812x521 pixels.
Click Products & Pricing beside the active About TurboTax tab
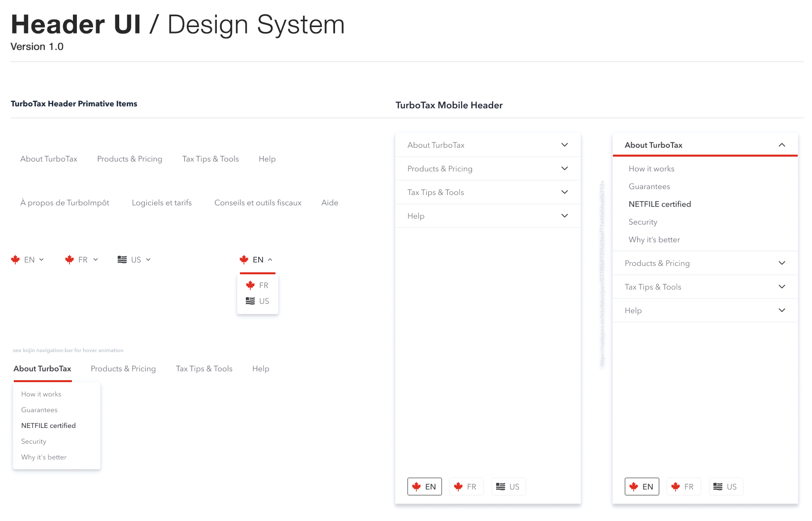coord(123,369)
